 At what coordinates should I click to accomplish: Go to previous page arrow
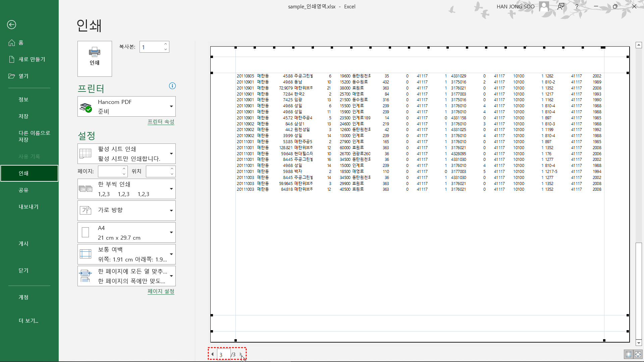click(212, 354)
